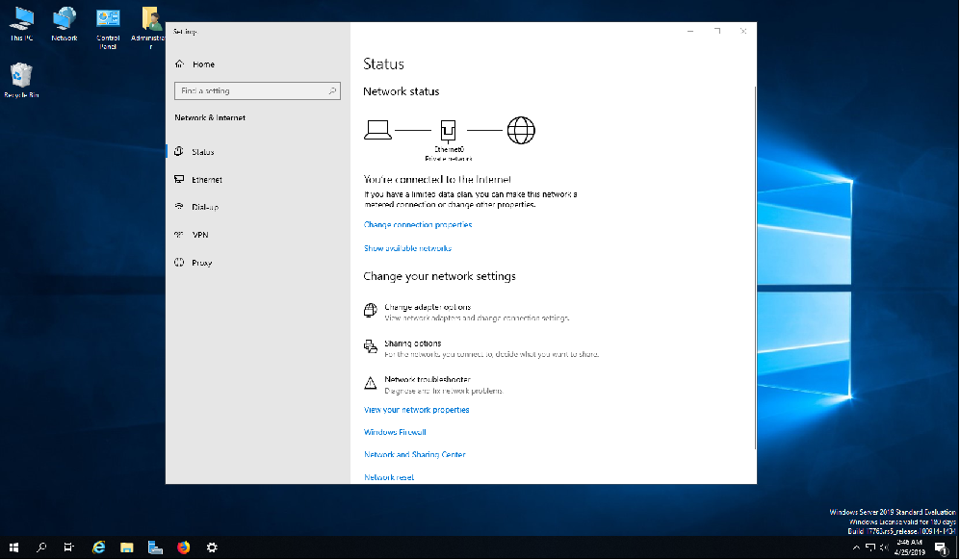
Task: Select the Proxy sidebar item
Action: 257,263
